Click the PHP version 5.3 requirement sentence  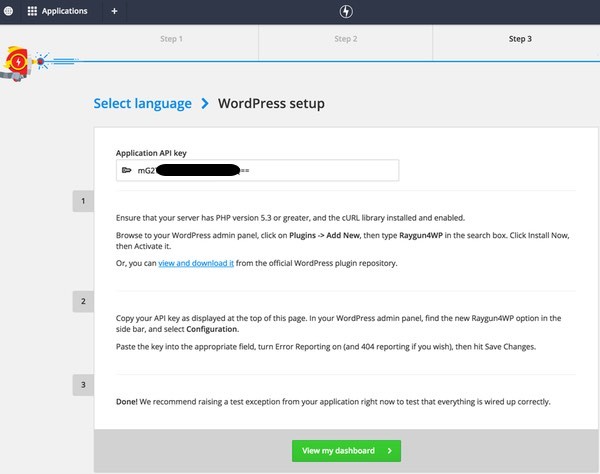[x=290, y=218]
